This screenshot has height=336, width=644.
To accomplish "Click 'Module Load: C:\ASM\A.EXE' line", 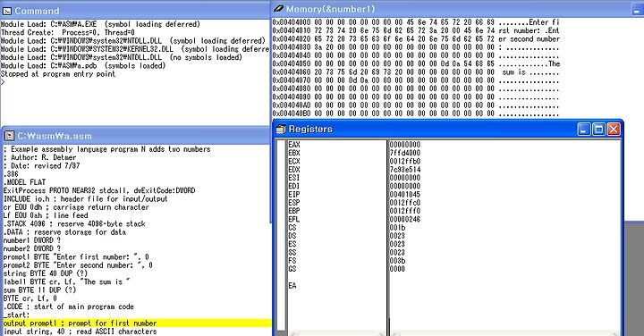I will point(100,24).
